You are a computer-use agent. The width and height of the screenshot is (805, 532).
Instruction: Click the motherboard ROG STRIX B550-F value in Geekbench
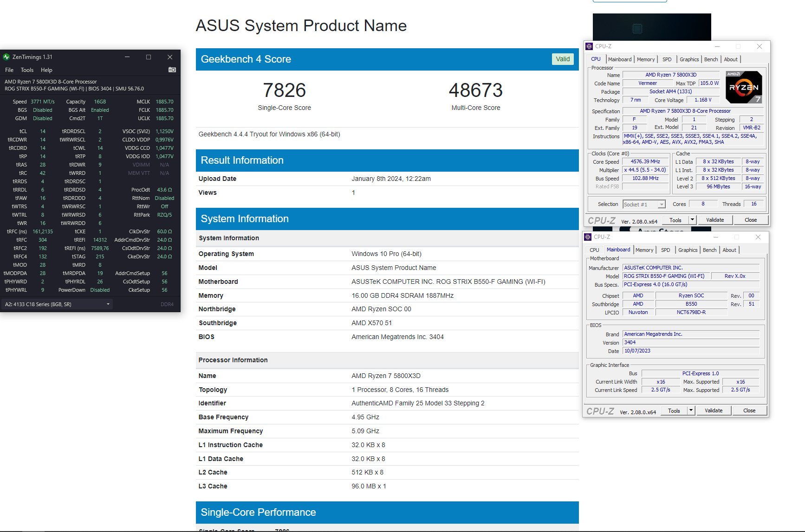[448, 282]
